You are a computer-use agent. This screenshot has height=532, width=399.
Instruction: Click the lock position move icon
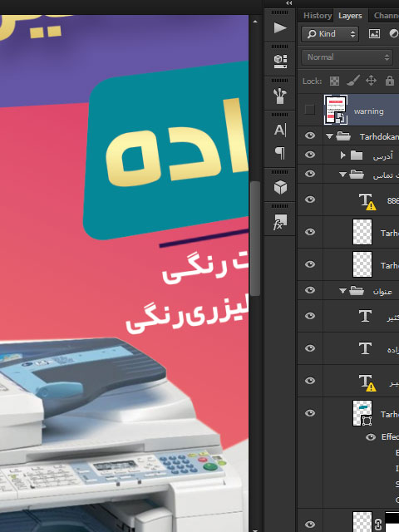pos(372,81)
